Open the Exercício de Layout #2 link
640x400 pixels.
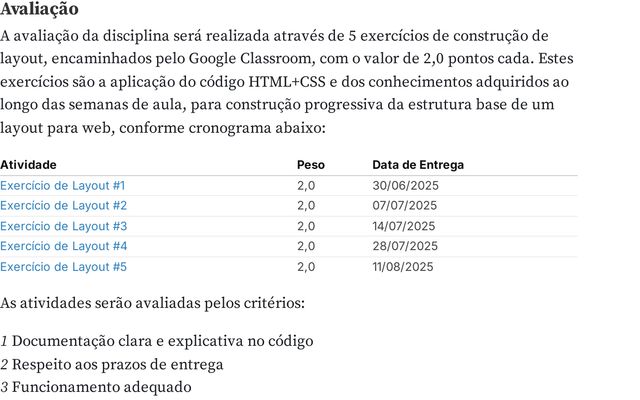(63, 206)
